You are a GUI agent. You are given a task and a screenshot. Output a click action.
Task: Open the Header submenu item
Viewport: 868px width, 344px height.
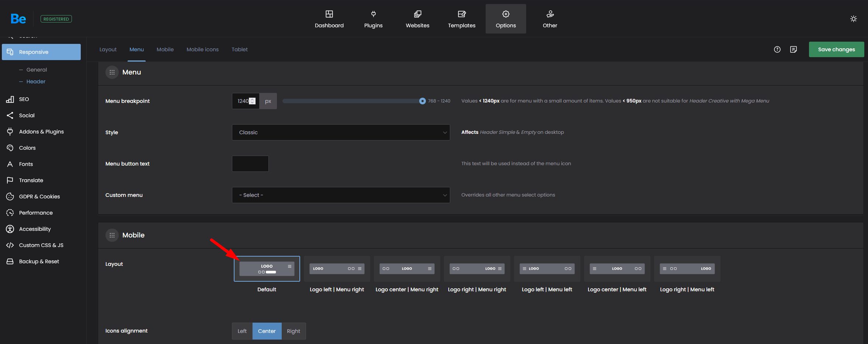(x=36, y=81)
